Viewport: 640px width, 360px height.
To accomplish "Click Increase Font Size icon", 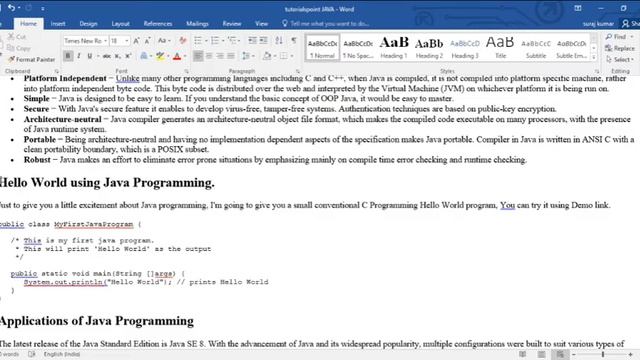I will coord(136,41).
